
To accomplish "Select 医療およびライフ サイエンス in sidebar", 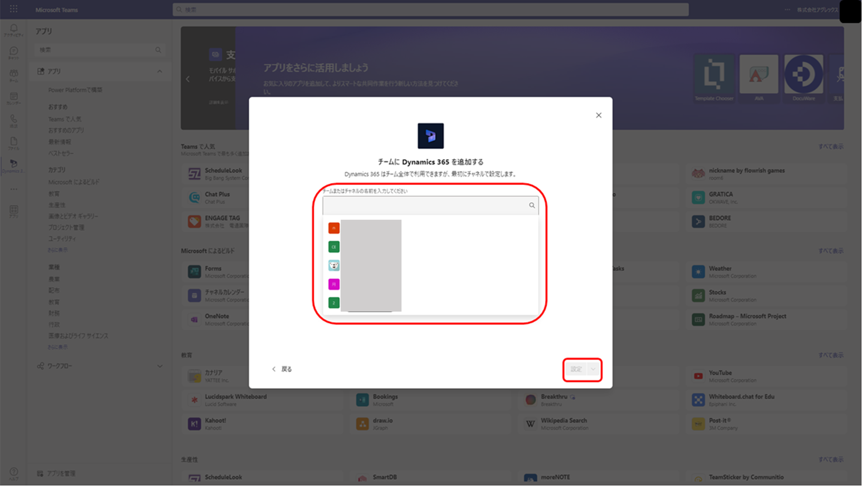I will pos(78,336).
